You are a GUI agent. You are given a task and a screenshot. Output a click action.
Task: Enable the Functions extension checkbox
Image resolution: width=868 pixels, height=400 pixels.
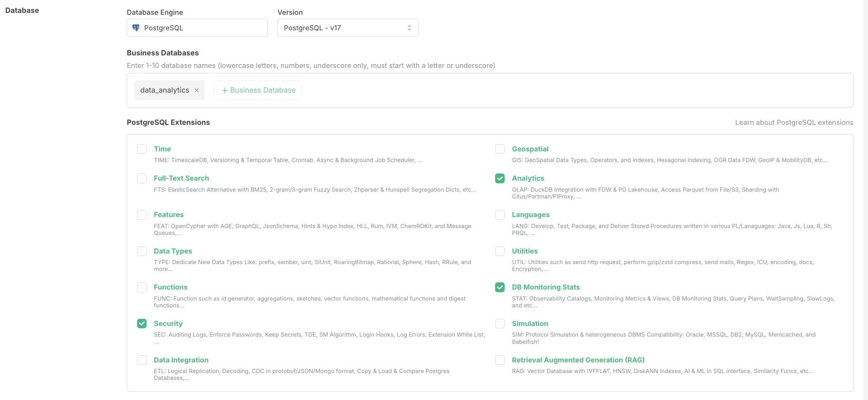pos(142,287)
